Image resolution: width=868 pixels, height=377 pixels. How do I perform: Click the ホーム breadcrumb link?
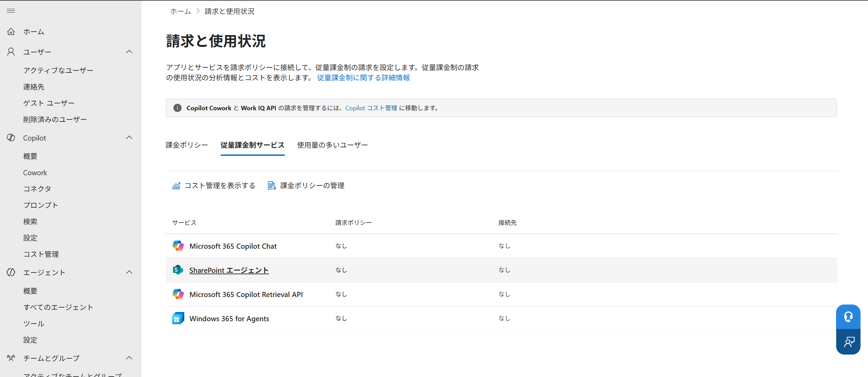181,11
